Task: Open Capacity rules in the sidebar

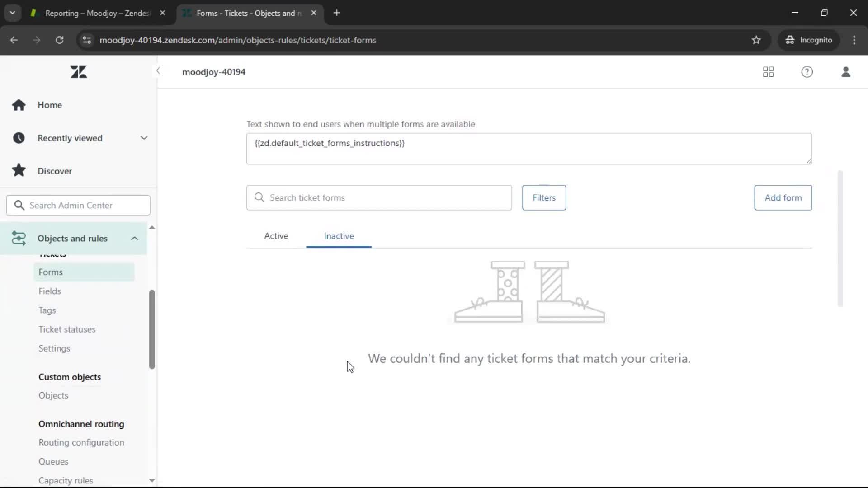Action: [66, 480]
